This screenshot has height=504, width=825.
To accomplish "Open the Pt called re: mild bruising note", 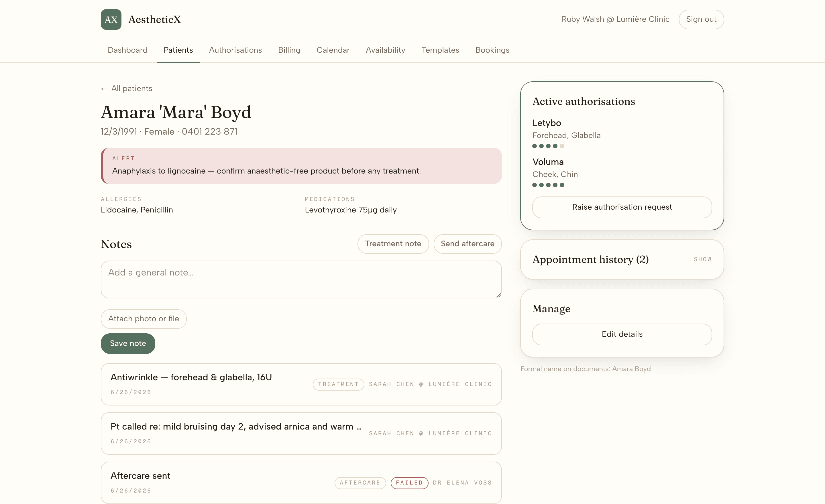I will [x=301, y=433].
